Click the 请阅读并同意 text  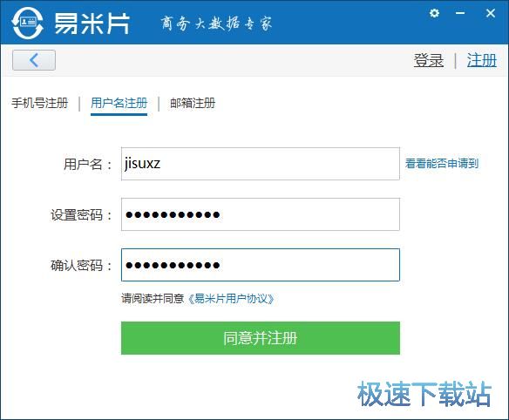pyautogui.click(x=153, y=298)
